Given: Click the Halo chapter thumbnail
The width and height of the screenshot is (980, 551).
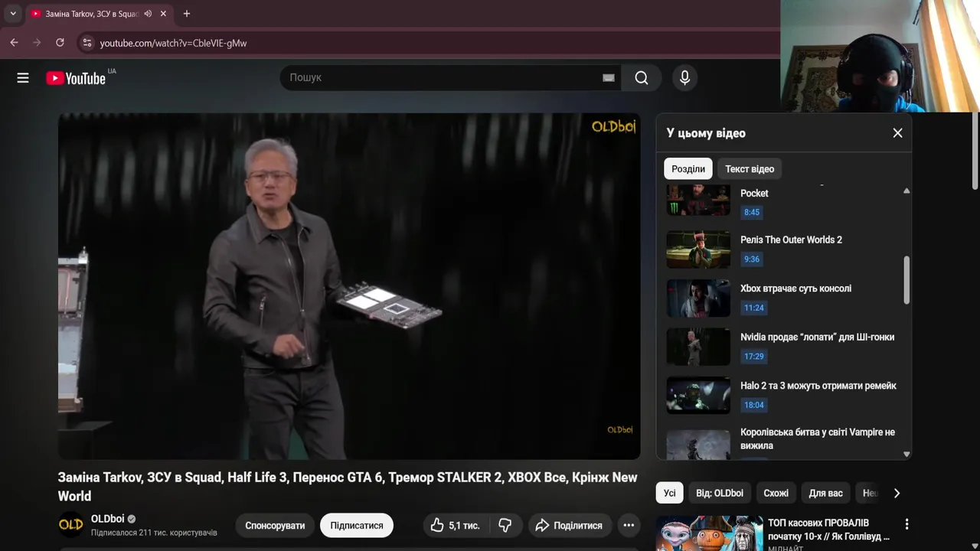Looking at the screenshot, I should [x=698, y=395].
